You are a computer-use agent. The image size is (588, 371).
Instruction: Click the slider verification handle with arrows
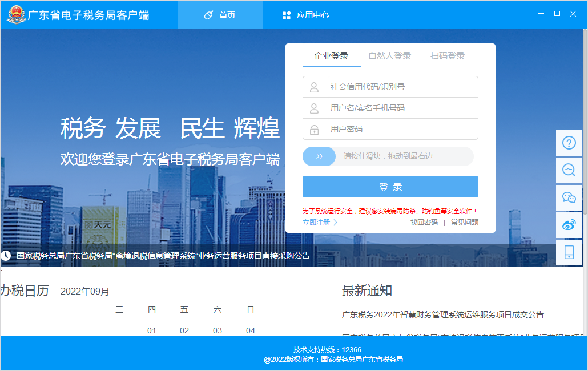pos(319,156)
